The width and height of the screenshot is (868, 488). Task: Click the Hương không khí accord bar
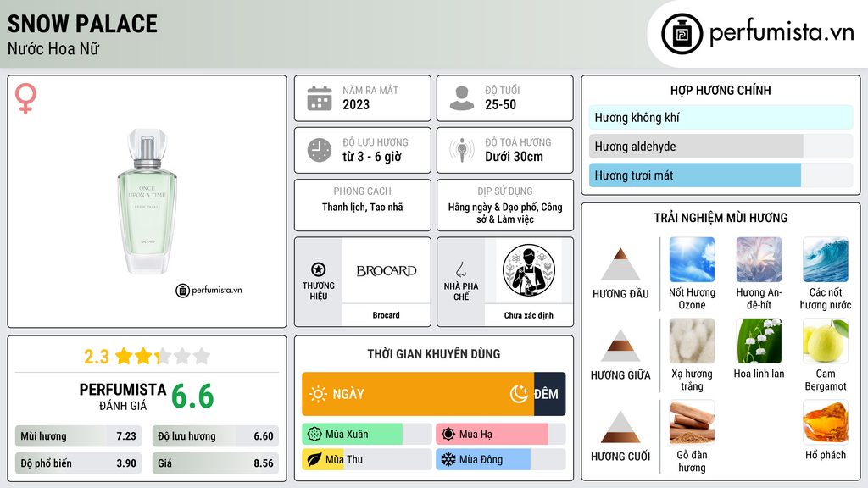click(x=721, y=117)
